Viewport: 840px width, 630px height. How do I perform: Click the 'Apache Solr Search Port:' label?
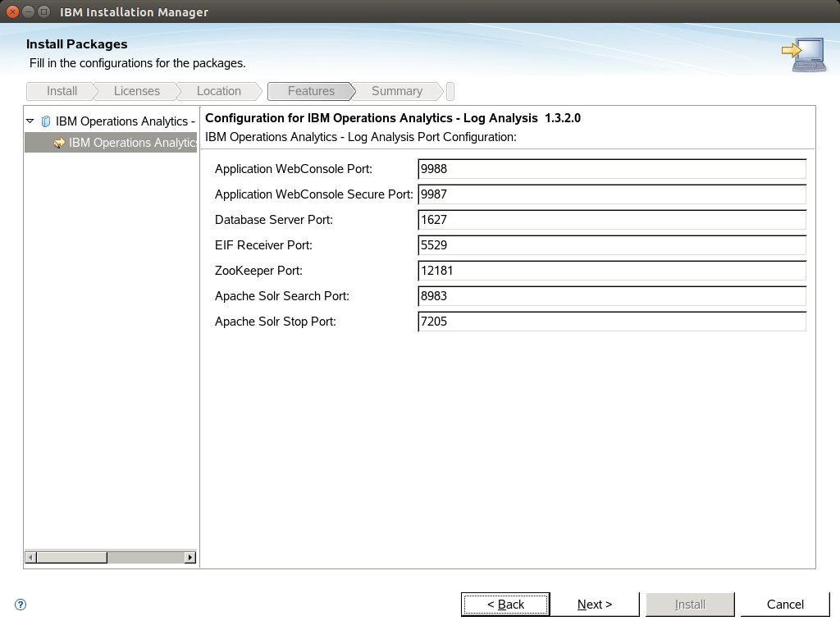click(x=282, y=296)
